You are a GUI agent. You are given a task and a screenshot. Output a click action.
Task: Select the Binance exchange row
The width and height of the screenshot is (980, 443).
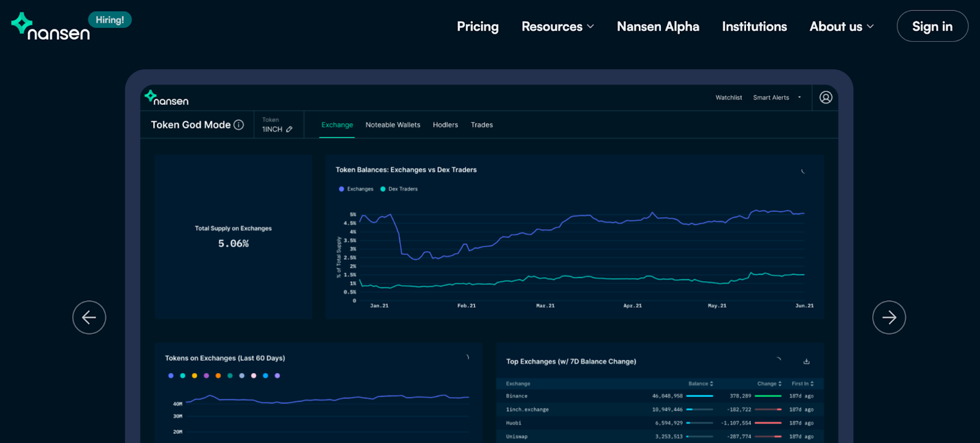(660, 396)
